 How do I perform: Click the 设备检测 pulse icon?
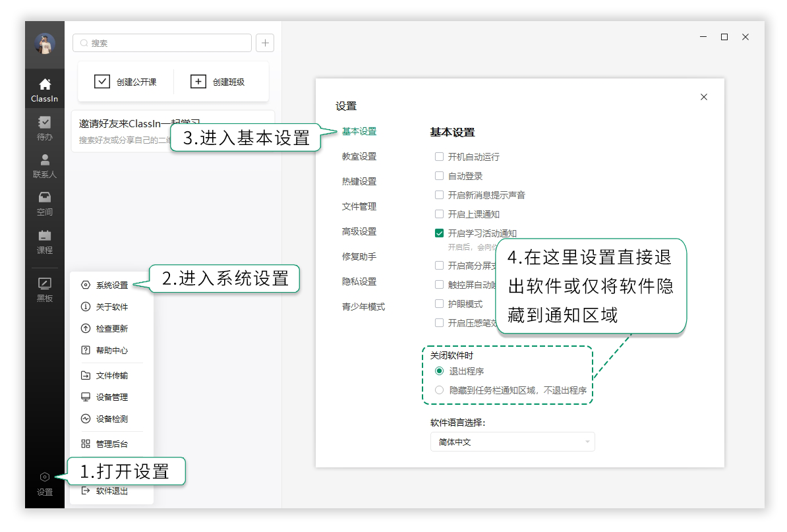(x=86, y=419)
